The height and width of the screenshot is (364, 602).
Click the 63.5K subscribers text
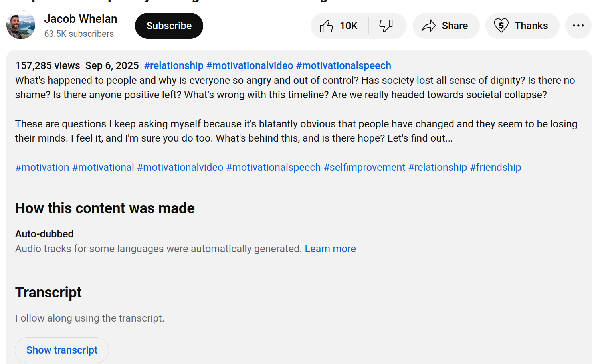tap(79, 34)
